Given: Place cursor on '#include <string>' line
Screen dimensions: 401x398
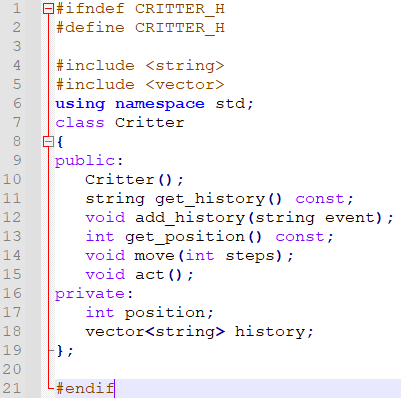Looking at the screenshot, I should (140, 66).
